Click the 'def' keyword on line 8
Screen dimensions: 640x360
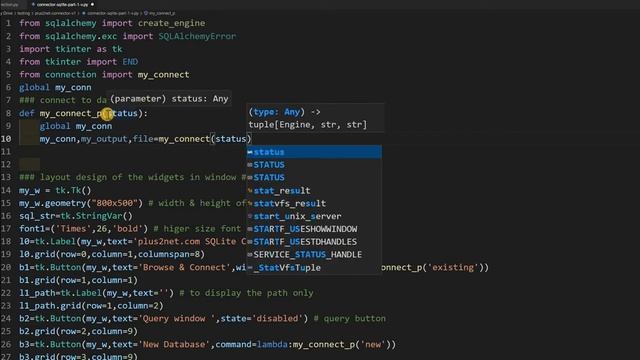click(27, 113)
